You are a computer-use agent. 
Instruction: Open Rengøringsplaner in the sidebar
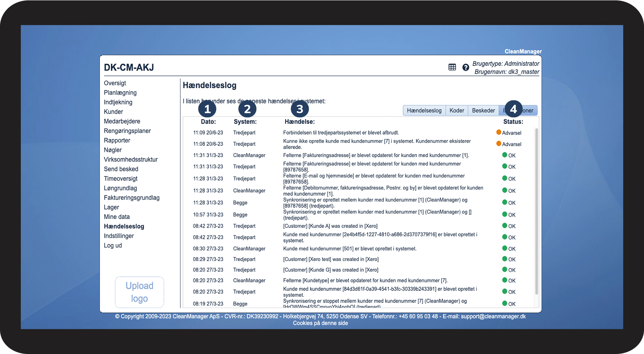[127, 131]
